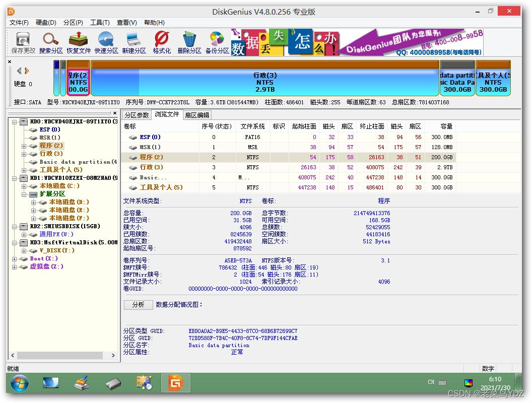This screenshot has width=532, height=403.
Task: Select Boot(X:) in the tree
Action: pos(44,259)
